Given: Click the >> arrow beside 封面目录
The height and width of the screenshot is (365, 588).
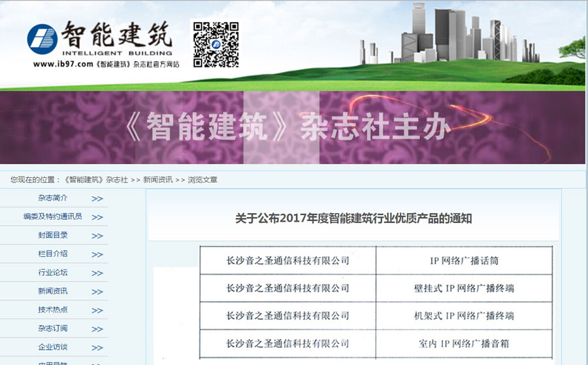Looking at the screenshot, I should pos(97,236).
